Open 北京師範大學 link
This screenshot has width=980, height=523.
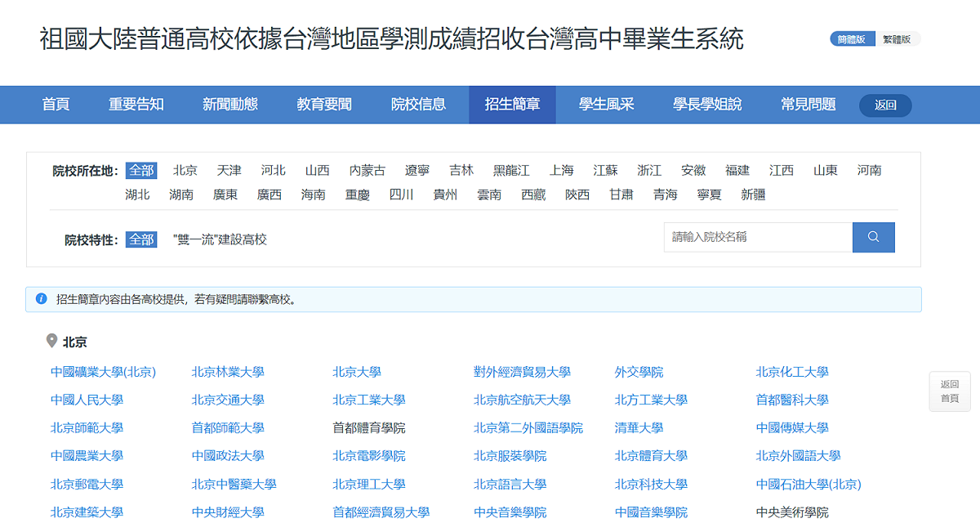tap(87, 427)
